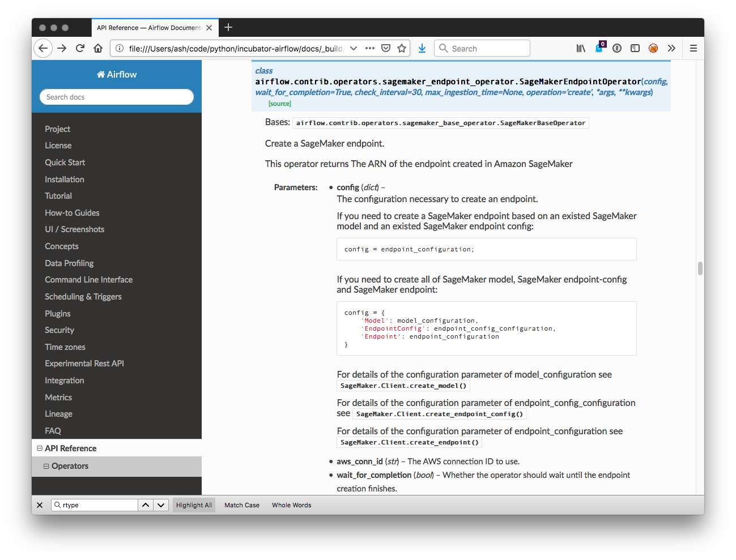Open the circular extension icon next to the badge
This screenshot has height=560, width=736.
(617, 48)
